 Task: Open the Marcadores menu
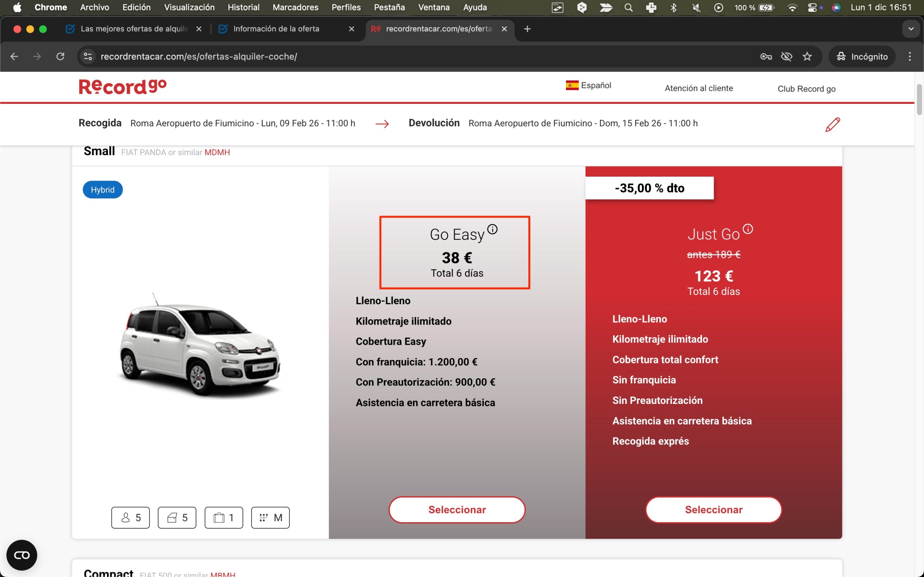(x=295, y=7)
